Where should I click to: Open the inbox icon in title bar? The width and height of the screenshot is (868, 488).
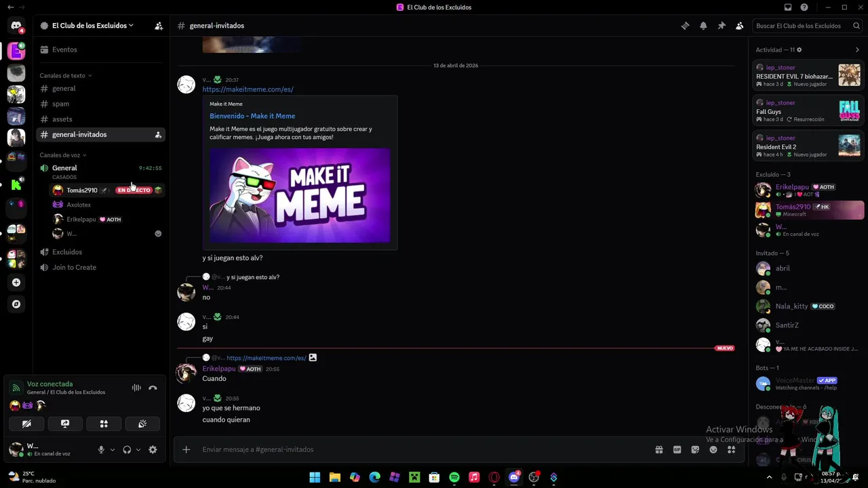(788, 7)
